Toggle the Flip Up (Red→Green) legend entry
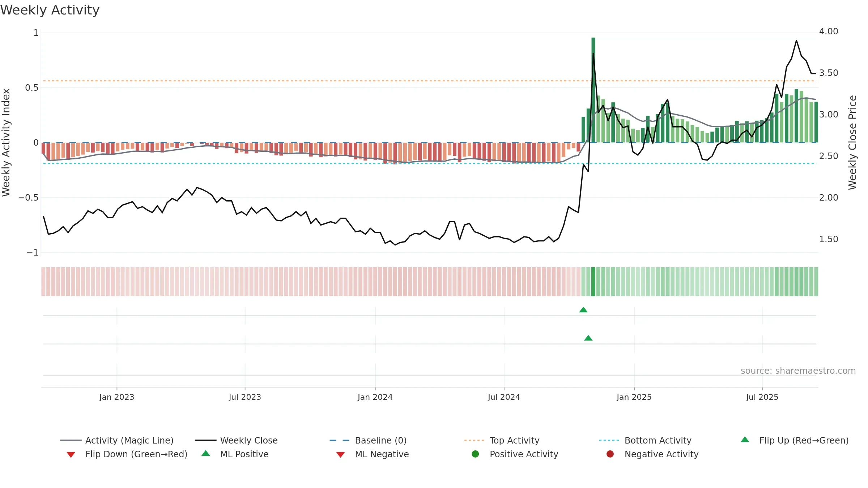 pyautogui.click(x=795, y=440)
